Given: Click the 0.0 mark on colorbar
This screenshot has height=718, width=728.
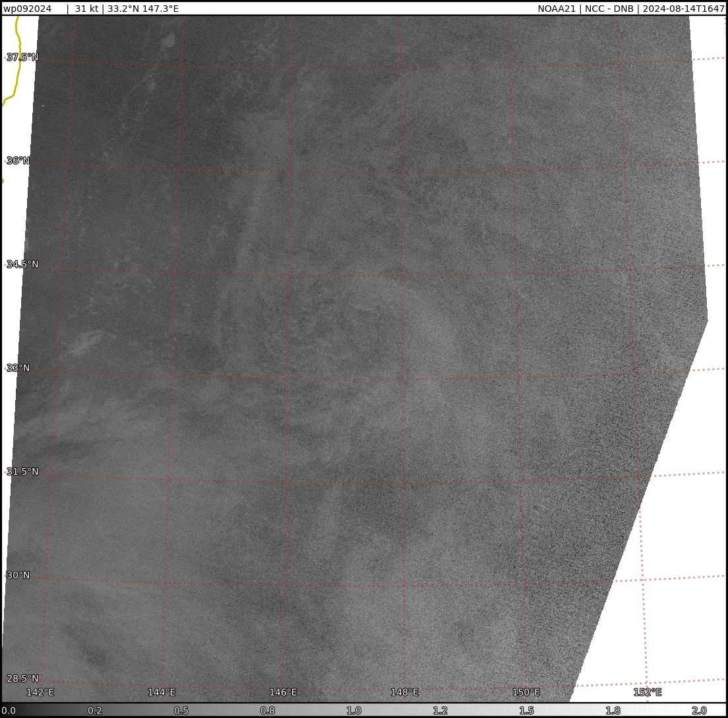Looking at the screenshot, I should click(9, 710).
